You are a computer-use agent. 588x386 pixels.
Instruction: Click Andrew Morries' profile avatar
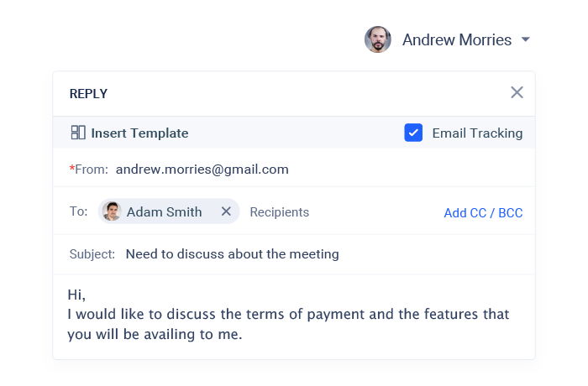(378, 39)
